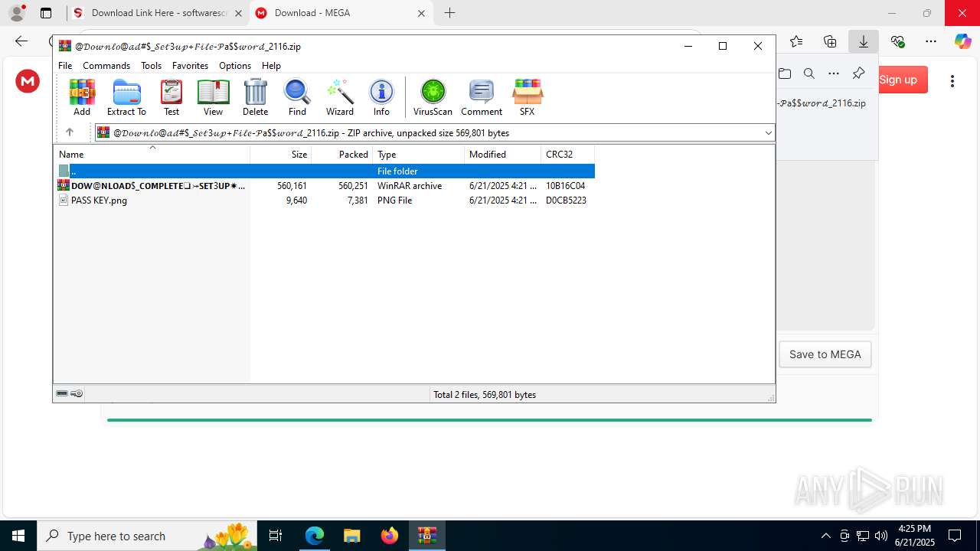Open the Options menu

[x=235, y=66]
